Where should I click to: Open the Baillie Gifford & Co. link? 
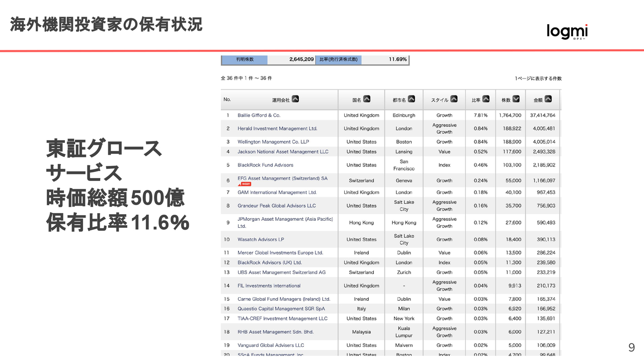259,115
